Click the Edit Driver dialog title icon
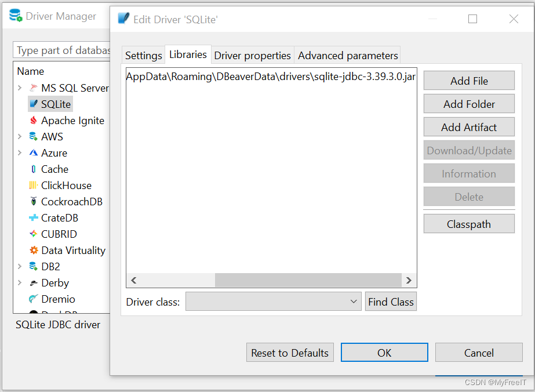 [123, 19]
